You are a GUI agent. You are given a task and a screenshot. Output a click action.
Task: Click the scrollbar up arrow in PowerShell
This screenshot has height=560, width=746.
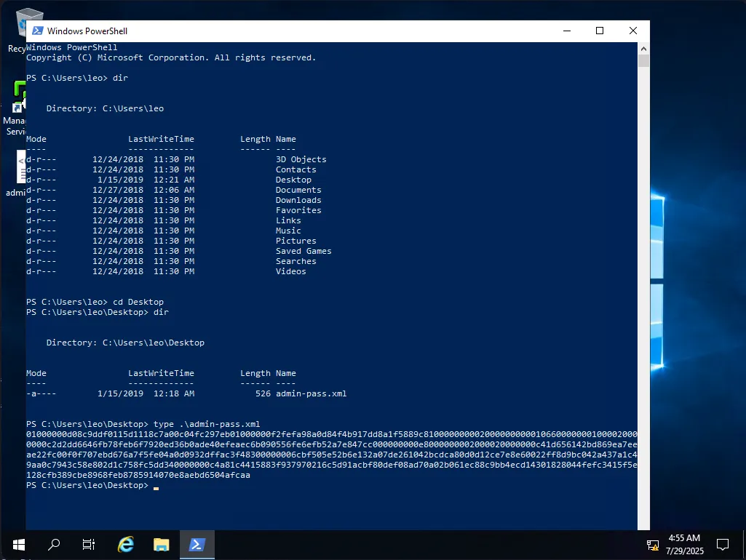[643, 48]
